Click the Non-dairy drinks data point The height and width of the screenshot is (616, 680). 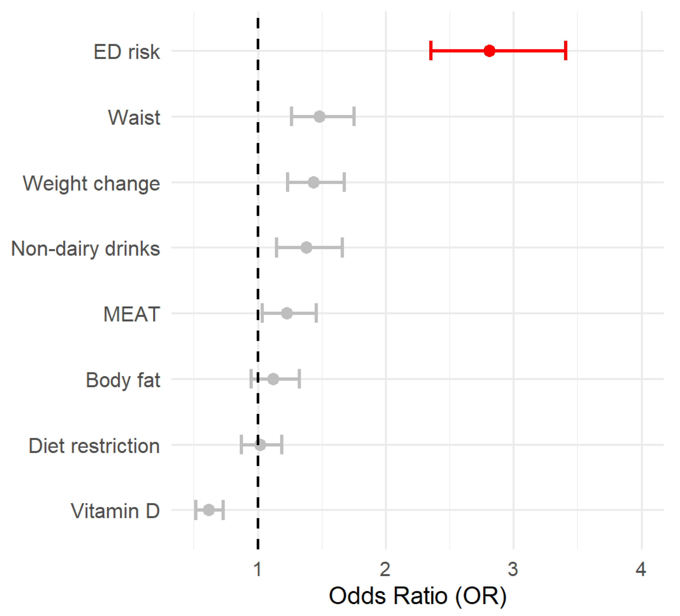[306, 248]
